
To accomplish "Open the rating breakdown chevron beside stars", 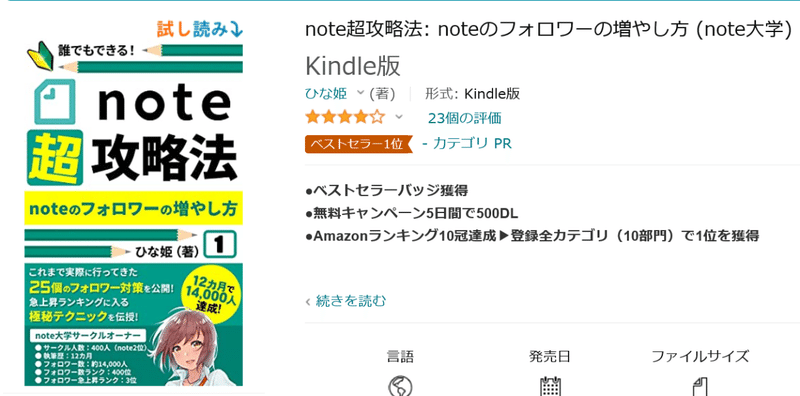I will 399,117.
